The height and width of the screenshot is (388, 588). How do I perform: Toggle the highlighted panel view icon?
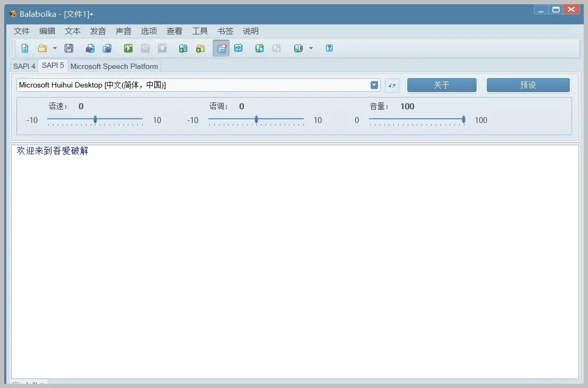point(221,48)
